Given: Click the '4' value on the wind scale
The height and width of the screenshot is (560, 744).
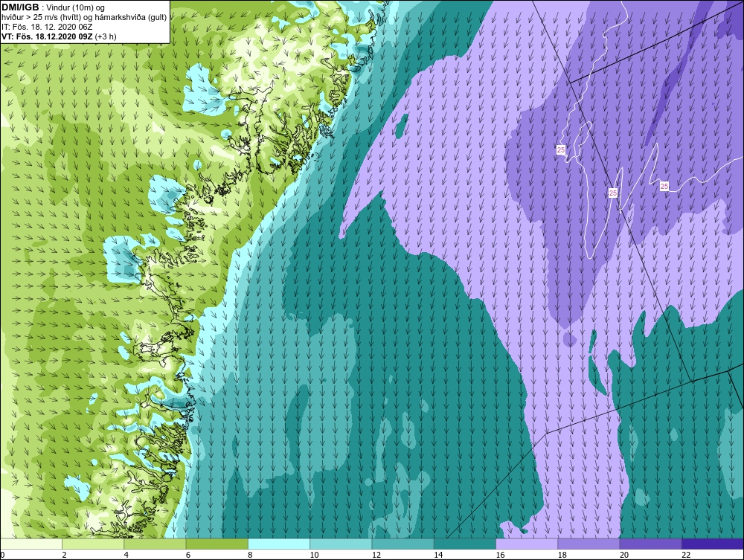Looking at the screenshot, I should coord(126,555).
